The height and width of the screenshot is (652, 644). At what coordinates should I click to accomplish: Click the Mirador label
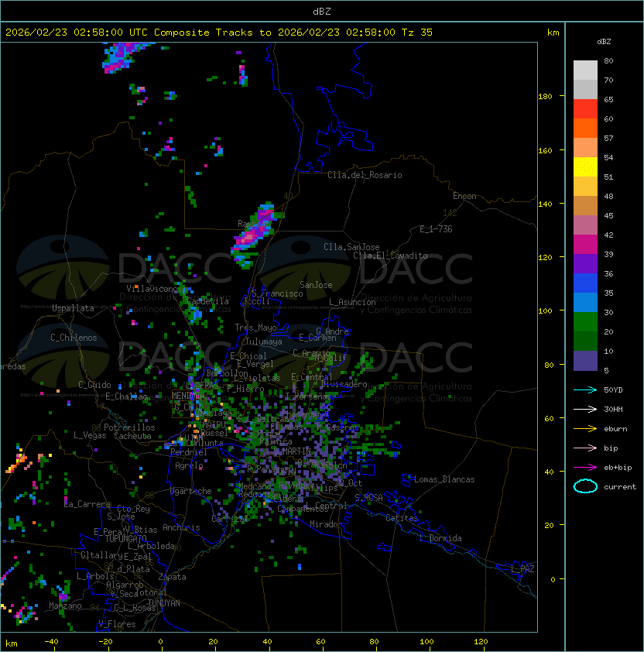click(x=327, y=524)
